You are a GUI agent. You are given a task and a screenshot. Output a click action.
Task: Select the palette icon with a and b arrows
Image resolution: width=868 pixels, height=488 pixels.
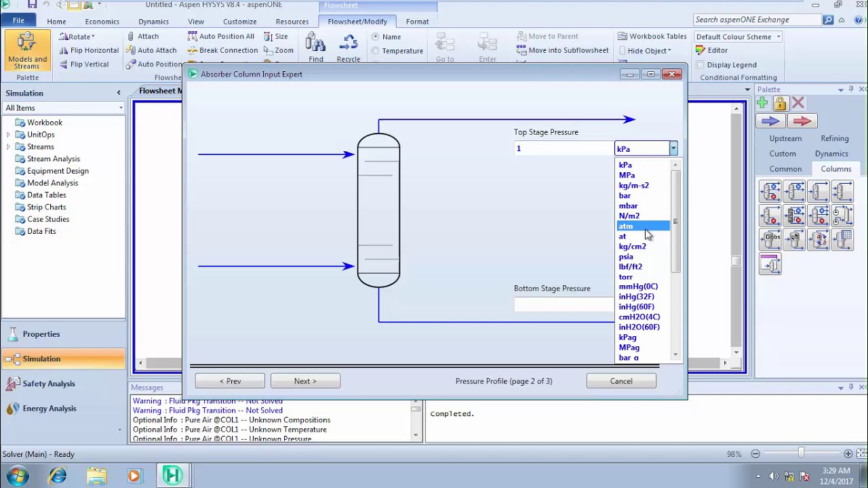(818, 239)
